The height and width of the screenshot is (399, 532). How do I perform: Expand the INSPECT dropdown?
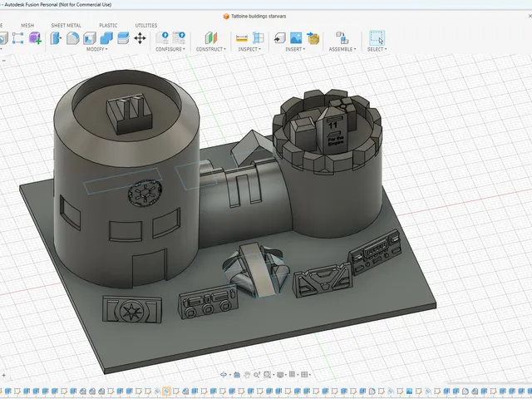pyautogui.click(x=249, y=49)
